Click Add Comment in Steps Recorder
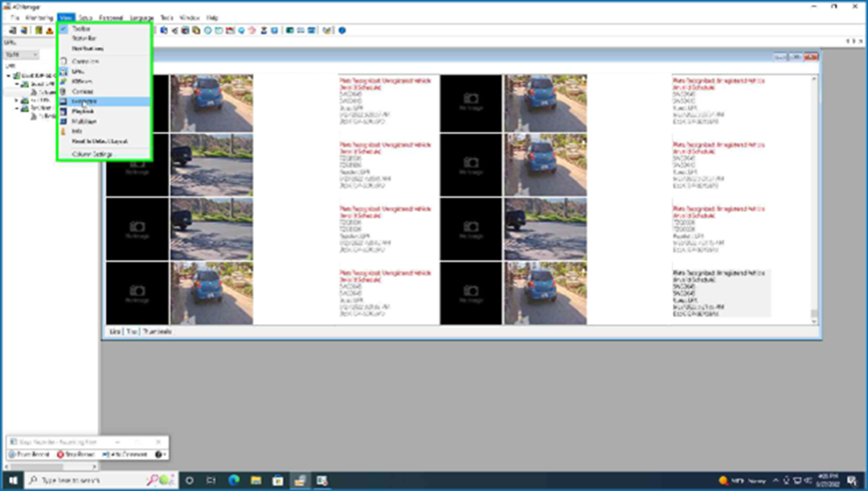This screenshot has width=868, height=491. coord(125,454)
